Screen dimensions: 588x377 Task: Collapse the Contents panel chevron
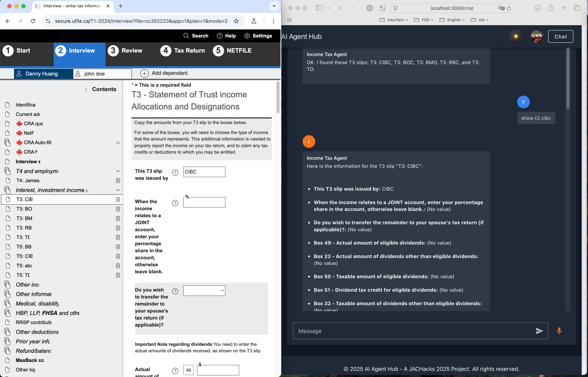click(86, 89)
